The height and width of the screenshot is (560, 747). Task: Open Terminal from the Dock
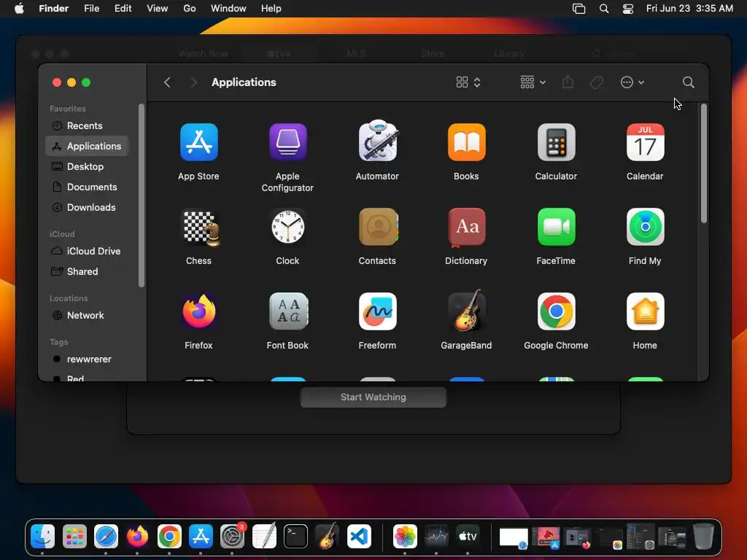click(296, 537)
